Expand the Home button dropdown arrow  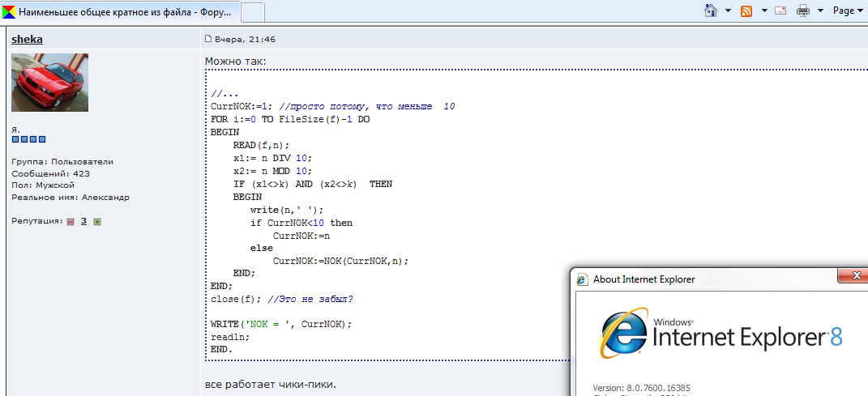pyautogui.click(x=728, y=11)
